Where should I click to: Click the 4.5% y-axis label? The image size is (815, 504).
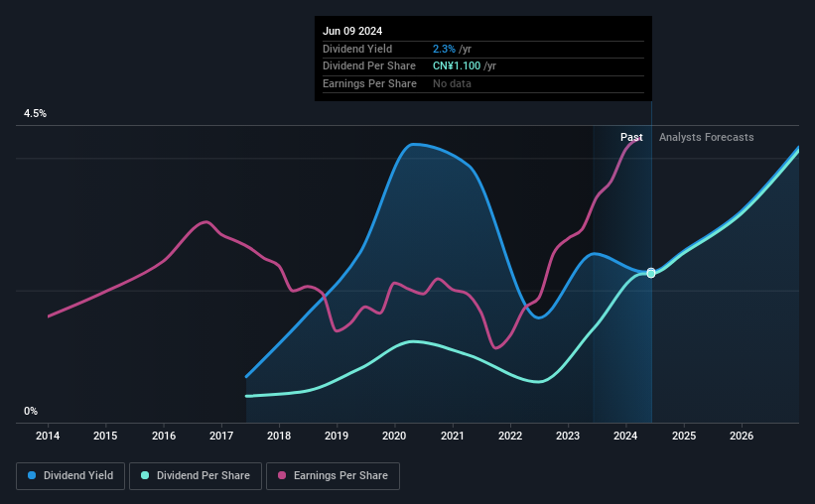coord(36,114)
